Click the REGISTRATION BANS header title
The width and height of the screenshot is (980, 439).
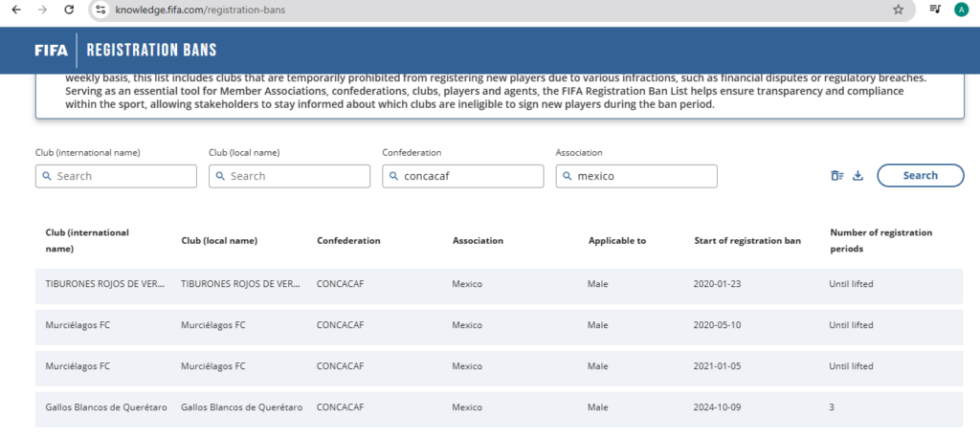[x=152, y=51]
